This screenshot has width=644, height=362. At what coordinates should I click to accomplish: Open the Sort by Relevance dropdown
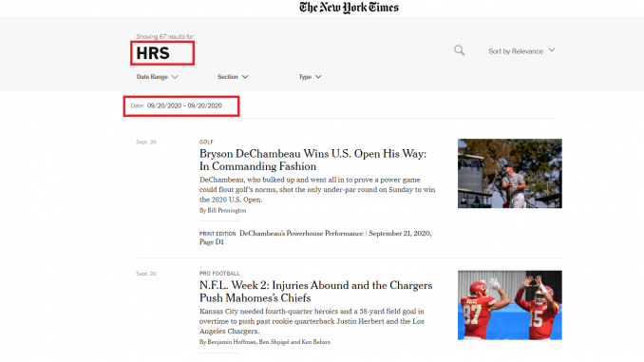[x=521, y=51]
